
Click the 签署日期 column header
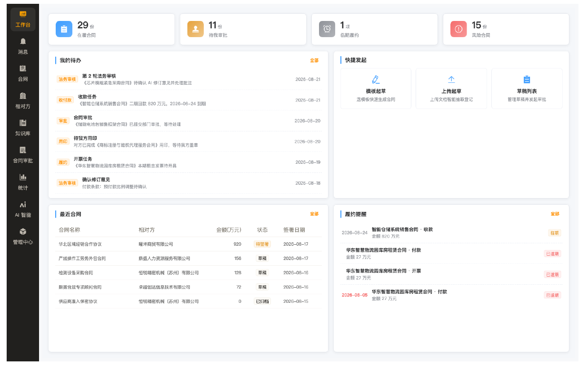[x=294, y=230]
